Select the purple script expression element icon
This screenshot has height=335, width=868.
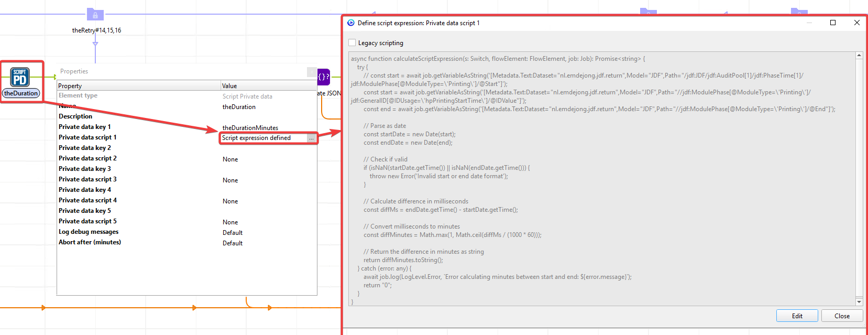tap(324, 77)
